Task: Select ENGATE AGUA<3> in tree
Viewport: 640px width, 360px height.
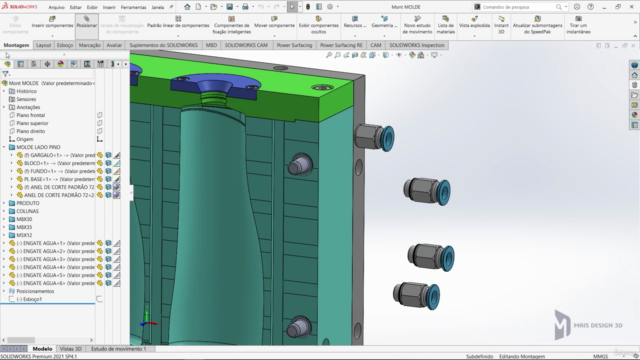Action: click(55, 259)
